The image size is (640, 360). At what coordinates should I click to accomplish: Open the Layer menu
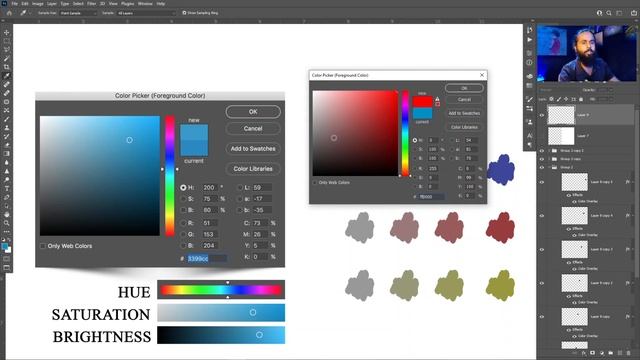(52, 4)
